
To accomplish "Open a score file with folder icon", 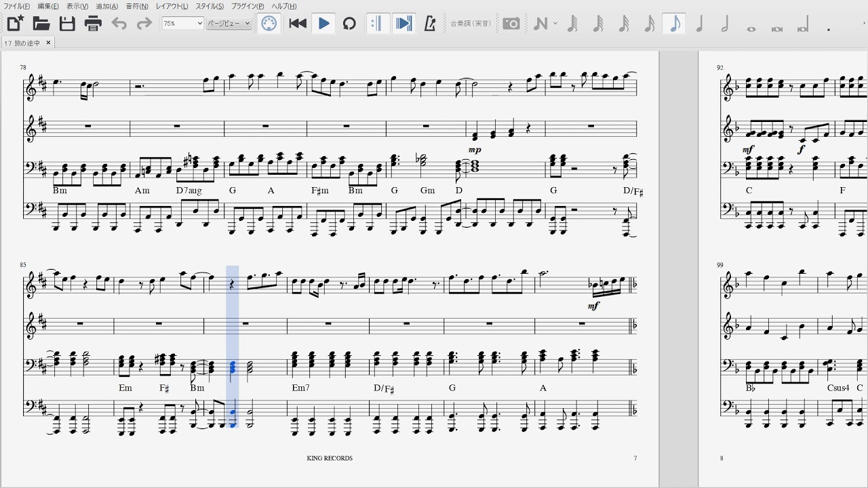I will point(41,24).
